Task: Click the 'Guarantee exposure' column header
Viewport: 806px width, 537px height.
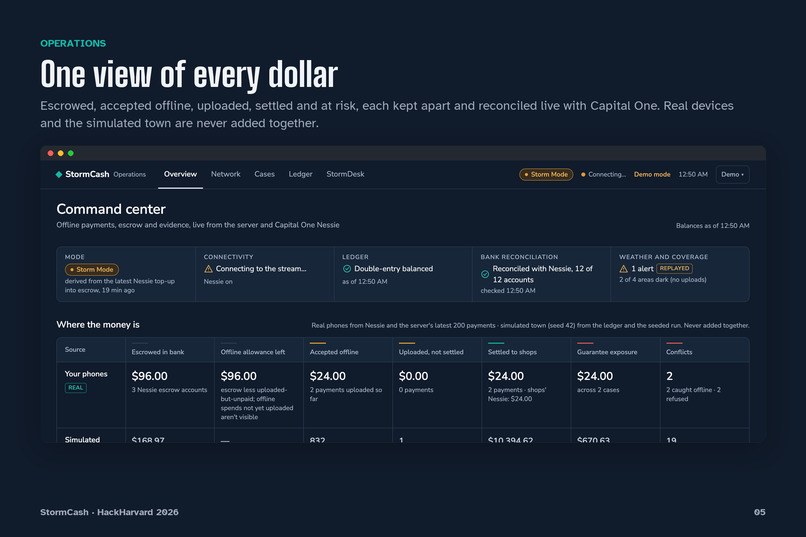Action: tap(607, 352)
